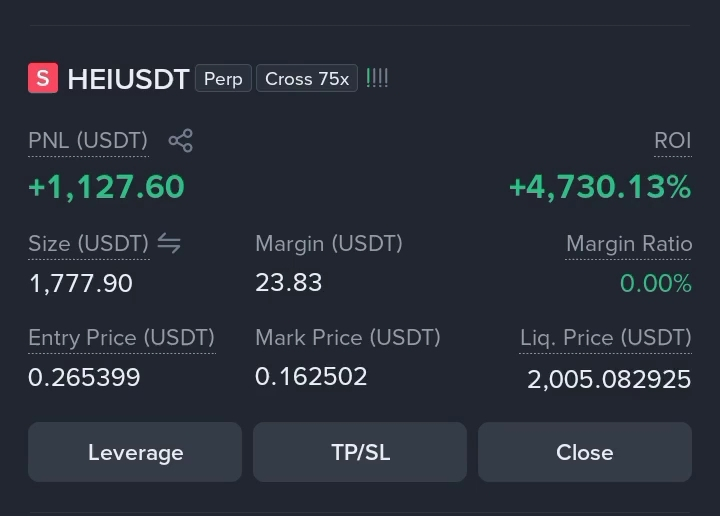
Task: Click the ROI label for details
Action: click(673, 140)
